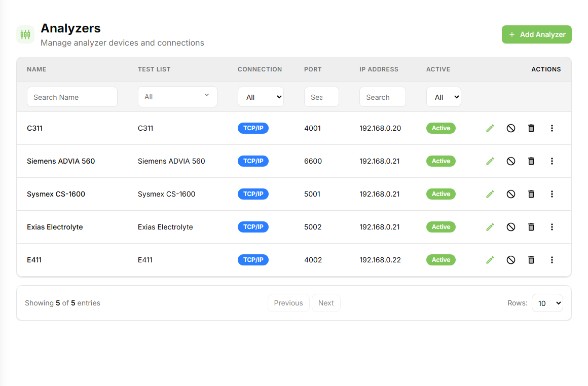Image resolution: width=588 pixels, height=386 pixels.
Task: Click the Add Analyzer button
Action: pos(537,34)
